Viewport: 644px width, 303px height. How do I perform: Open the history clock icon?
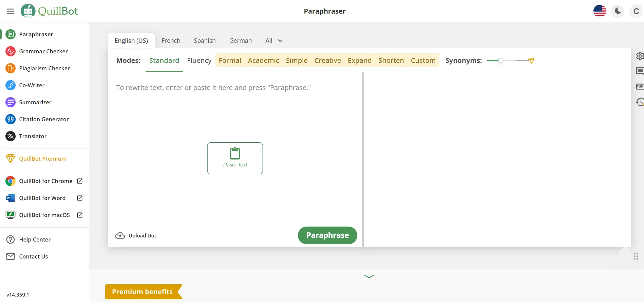(640, 102)
